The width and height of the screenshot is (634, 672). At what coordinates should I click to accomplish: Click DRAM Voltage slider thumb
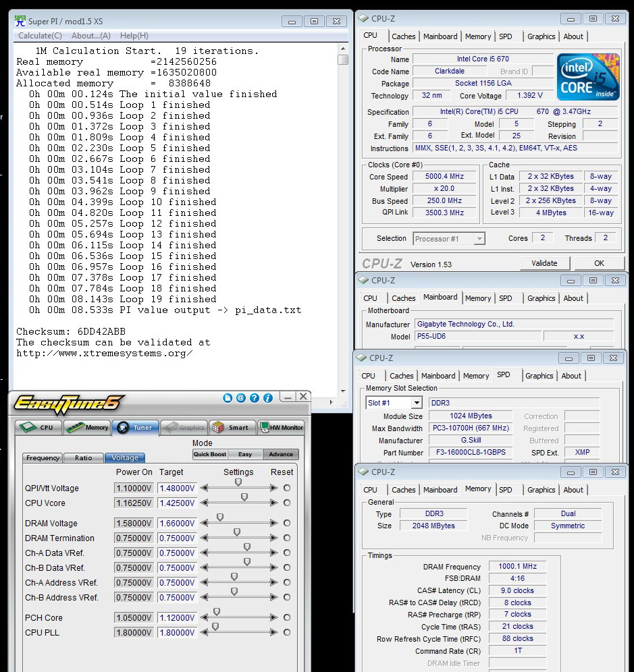(x=220, y=517)
